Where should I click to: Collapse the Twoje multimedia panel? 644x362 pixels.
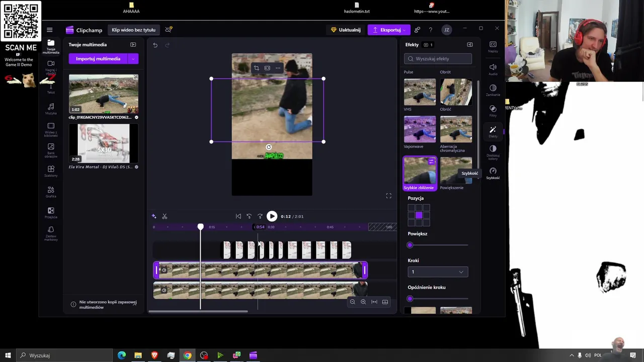(133, 45)
